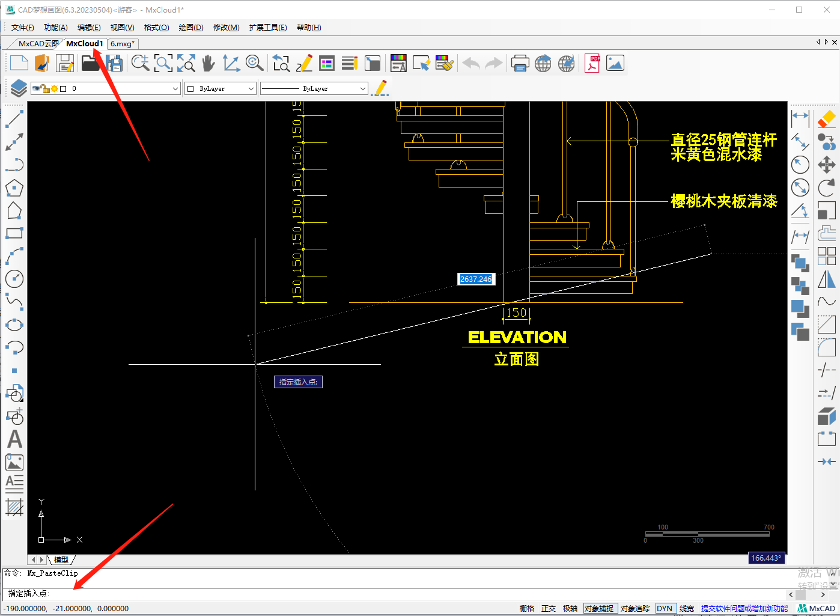The image size is (840, 616).
Task: Click the MxCAD logo in status bar
Action: pyautogui.click(x=816, y=609)
